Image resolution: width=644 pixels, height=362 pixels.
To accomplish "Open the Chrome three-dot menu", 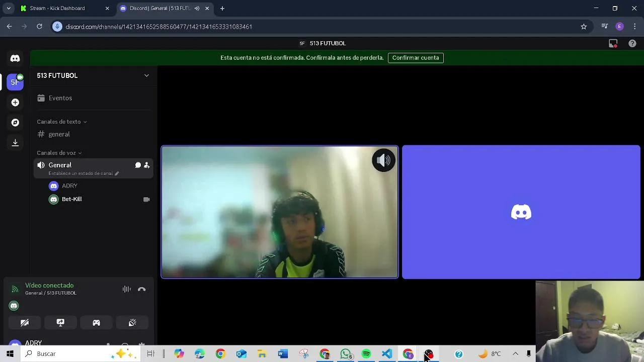I will pos(634,27).
